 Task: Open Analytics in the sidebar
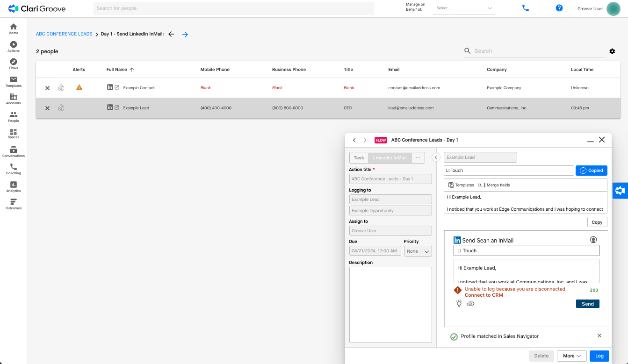pos(14,187)
